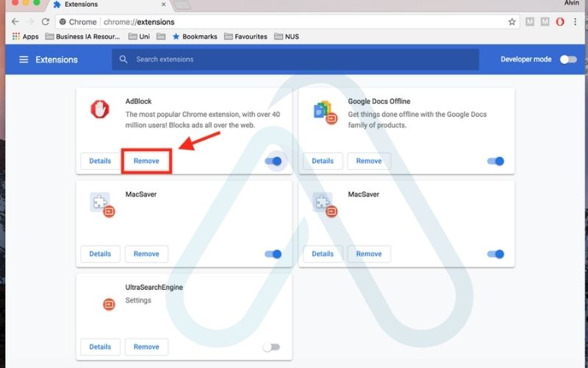
Task: Expand the Business IA Resources bookmark folder
Action: tap(83, 36)
